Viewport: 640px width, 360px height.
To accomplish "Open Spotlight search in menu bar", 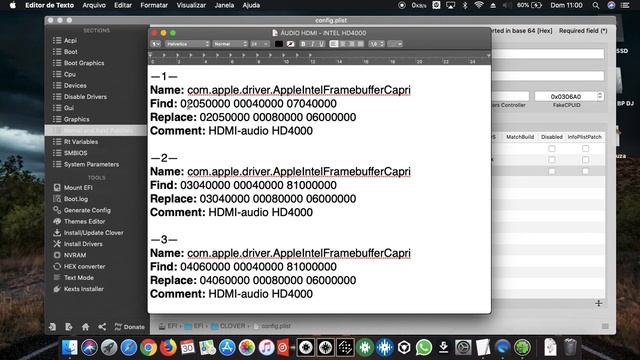I will click(x=596, y=5).
